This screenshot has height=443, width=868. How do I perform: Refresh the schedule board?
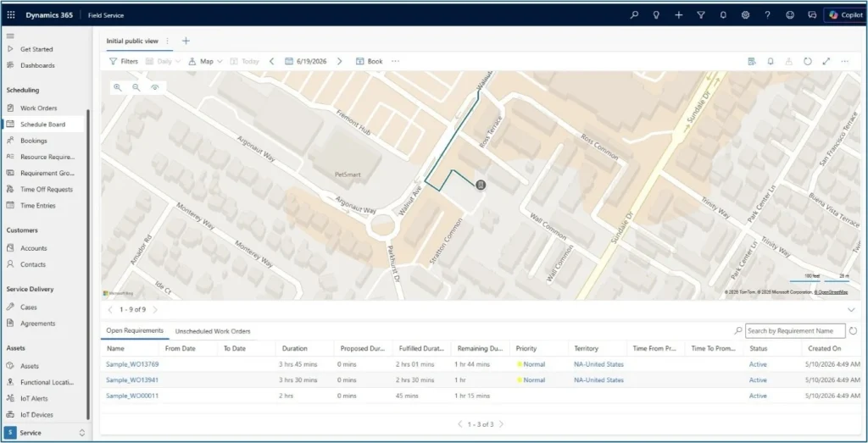pyautogui.click(x=808, y=61)
